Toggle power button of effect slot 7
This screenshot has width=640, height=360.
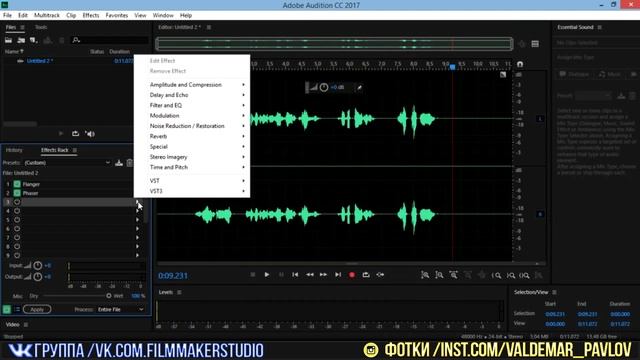pos(17,238)
